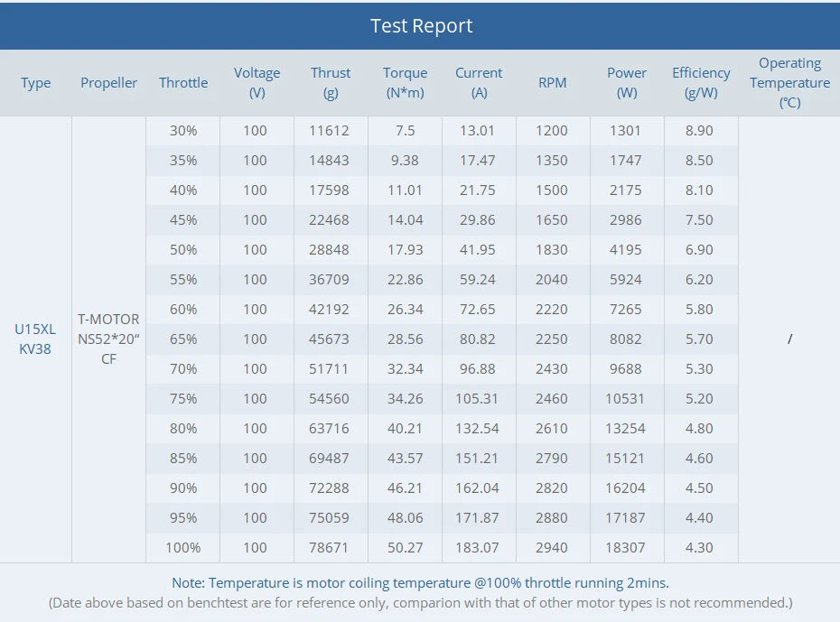Click the RPM column header

552,83
